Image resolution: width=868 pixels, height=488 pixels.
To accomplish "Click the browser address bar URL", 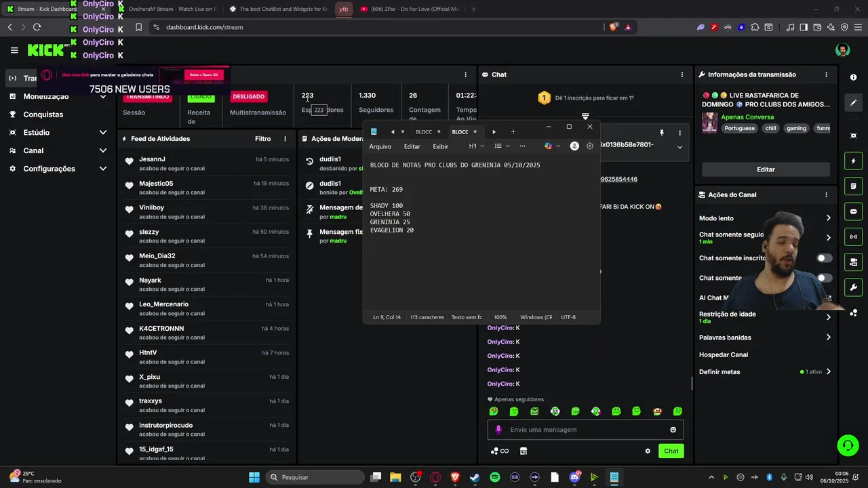I will [x=204, y=27].
